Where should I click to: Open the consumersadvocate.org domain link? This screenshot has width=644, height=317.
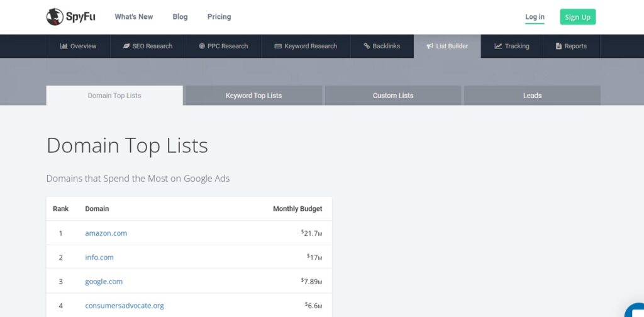click(x=125, y=306)
